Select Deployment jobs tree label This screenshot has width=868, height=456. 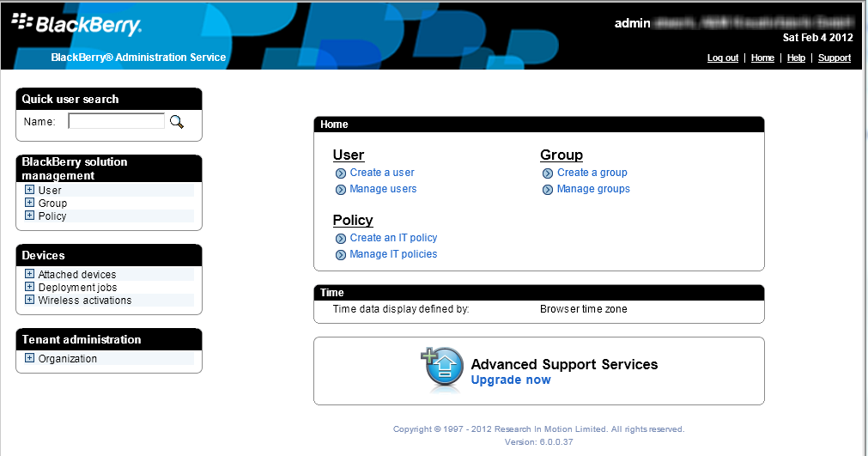click(x=77, y=288)
